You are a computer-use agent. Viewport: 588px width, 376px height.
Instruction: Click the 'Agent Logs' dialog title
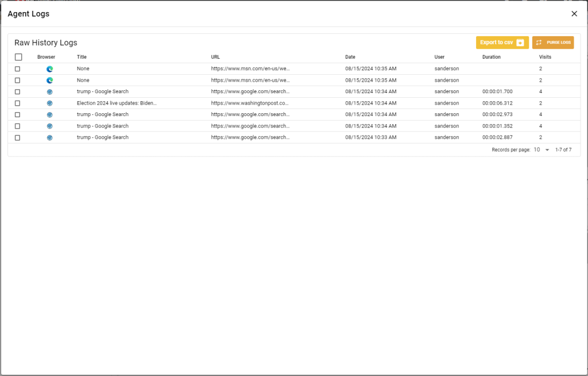[29, 14]
